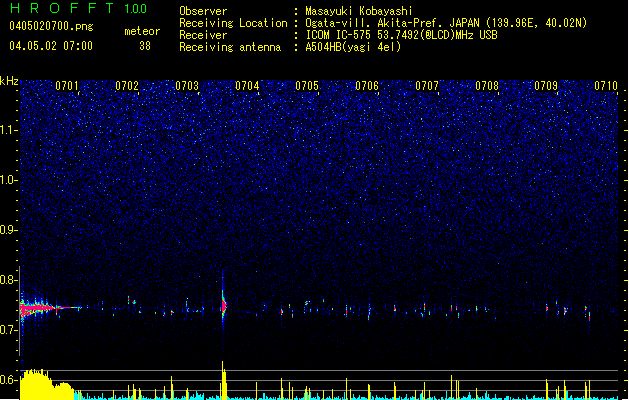629x400 pixels.
Task: Click the date stamp 04.05.02 07:00
Action: coord(51,46)
